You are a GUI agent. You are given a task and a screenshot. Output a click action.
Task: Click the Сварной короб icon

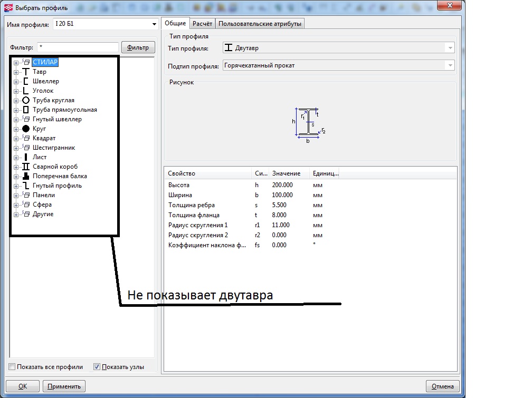click(25, 167)
